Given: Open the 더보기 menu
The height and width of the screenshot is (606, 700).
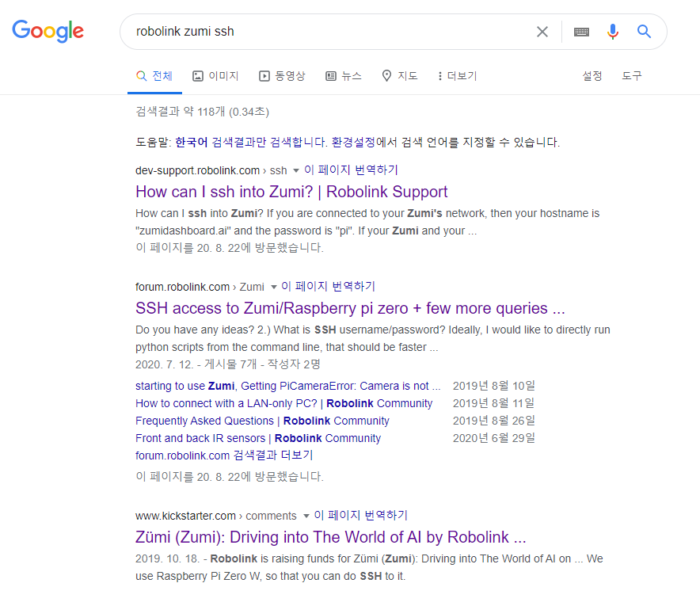Looking at the screenshot, I should (458, 76).
